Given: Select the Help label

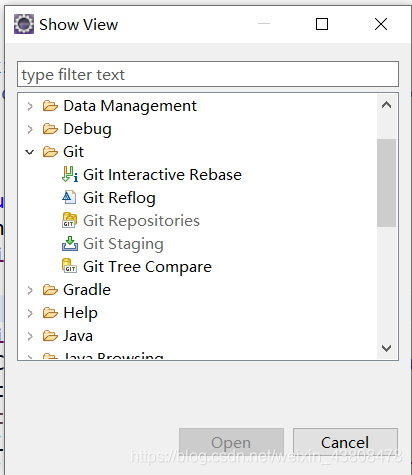Looking at the screenshot, I should [80, 313].
